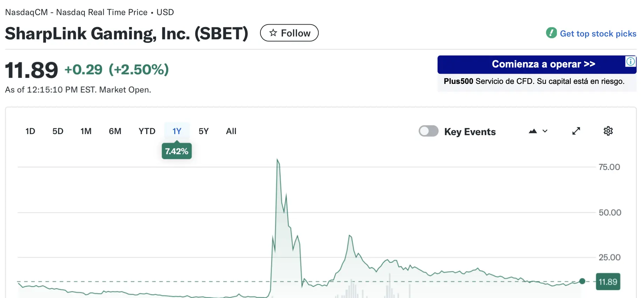Viewport: 644px width, 298px height.
Task: Click Comienza a operar ad banner
Action: coord(537,64)
